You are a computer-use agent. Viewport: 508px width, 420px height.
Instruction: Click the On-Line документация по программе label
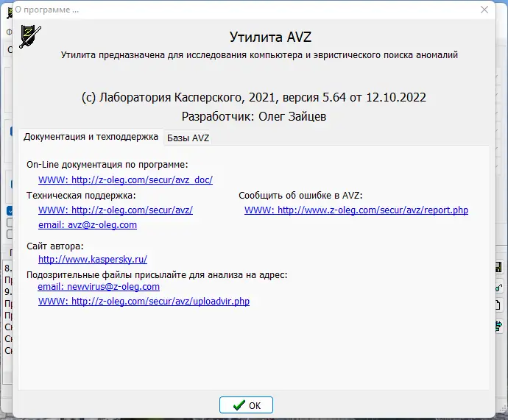[x=107, y=165]
